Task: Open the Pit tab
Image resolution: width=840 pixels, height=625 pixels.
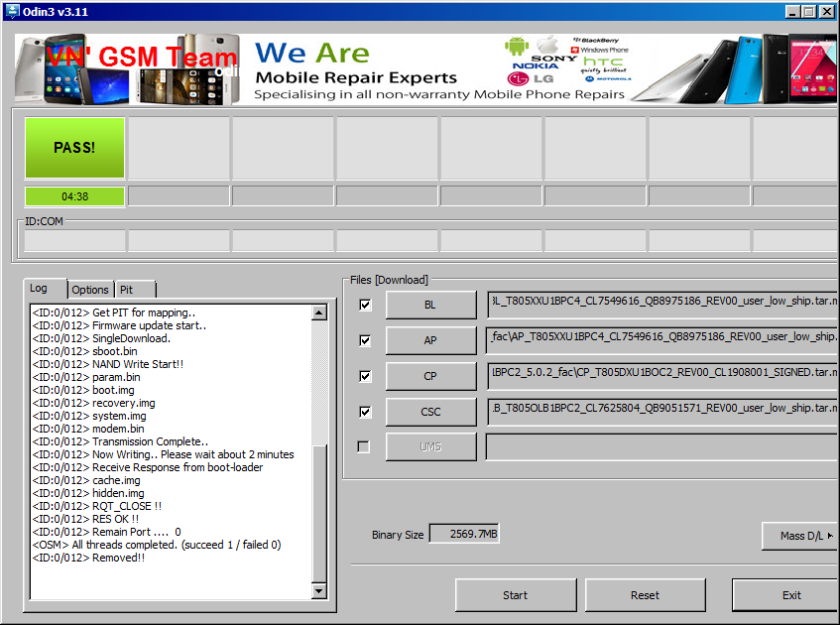Action: tap(135, 290)
